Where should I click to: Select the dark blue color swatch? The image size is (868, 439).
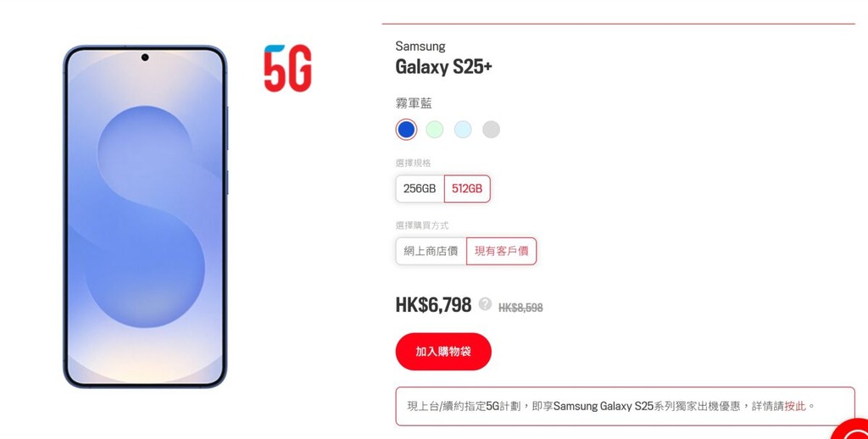pos(406,130)
